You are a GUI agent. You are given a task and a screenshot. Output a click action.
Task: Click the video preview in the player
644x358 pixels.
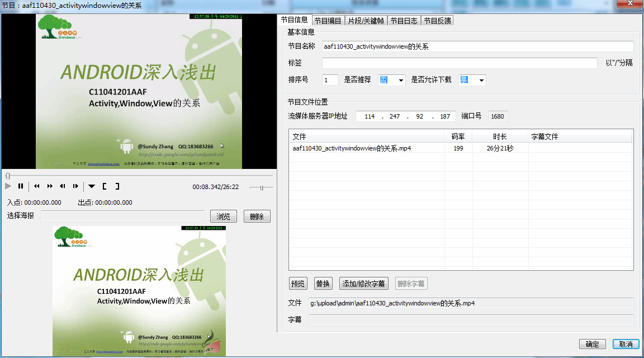click(139, 91)
